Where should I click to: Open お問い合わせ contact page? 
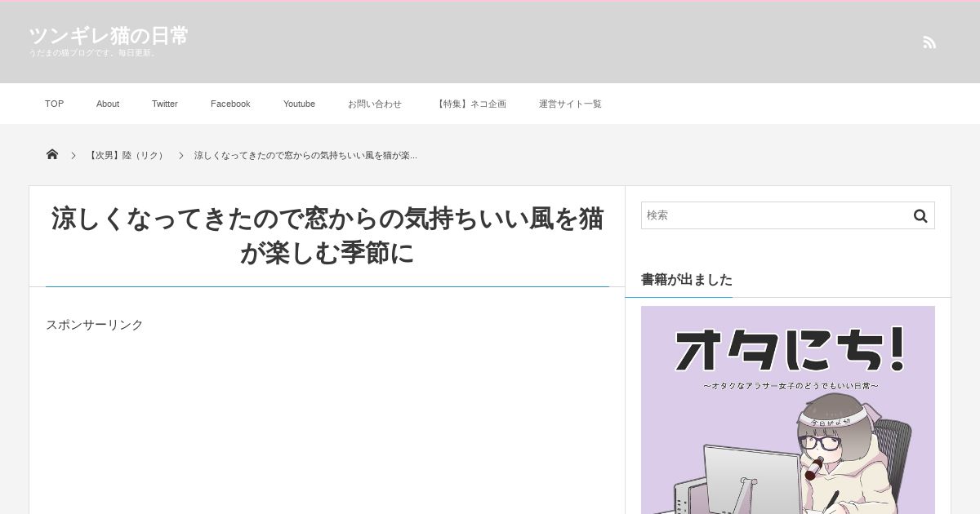tap(375, 104)
